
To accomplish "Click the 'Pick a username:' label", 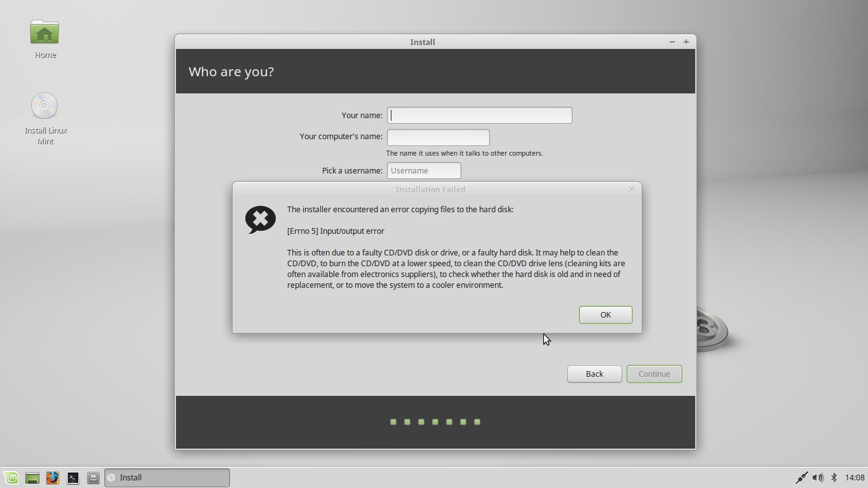I will [x=352, y=170].
